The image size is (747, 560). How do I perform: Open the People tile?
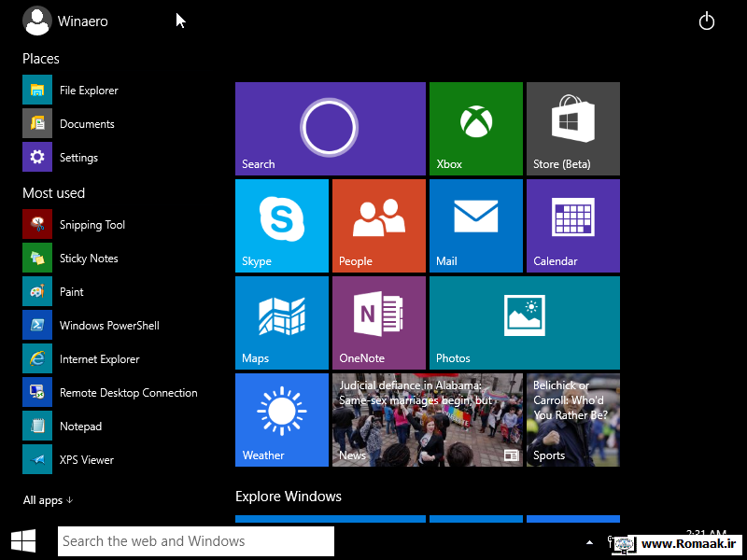[379, 226]
